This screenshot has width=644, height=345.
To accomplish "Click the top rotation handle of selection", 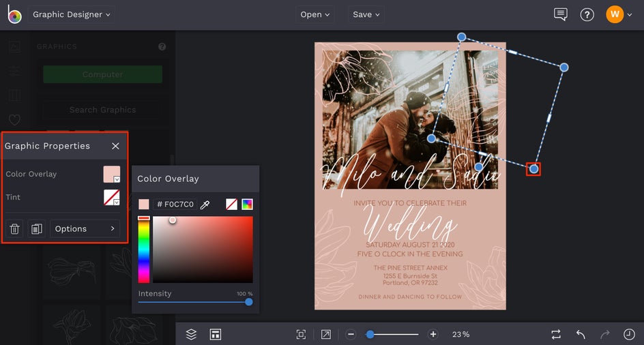I will point(462,37).
